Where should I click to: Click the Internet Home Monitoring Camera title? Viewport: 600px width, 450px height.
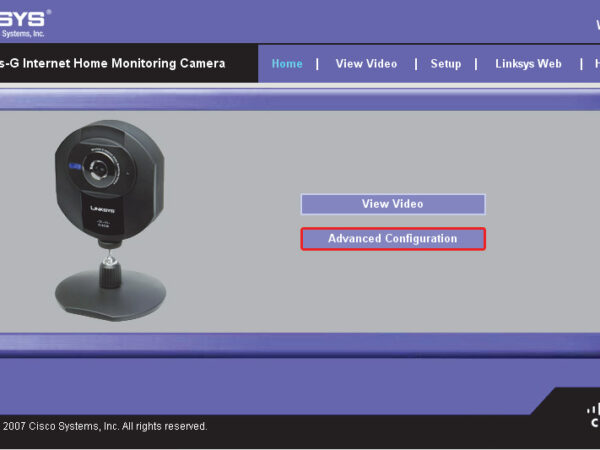tap(112, 64)
